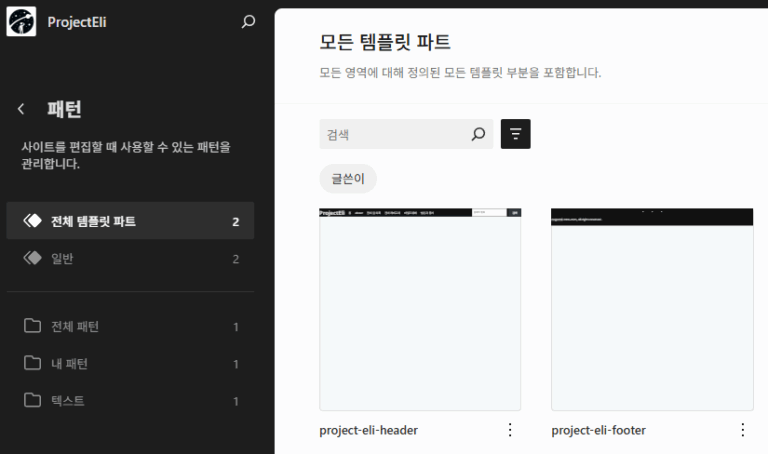Open the options menu for project-eli-footer
768x454 pixels.
(x=742, y=430)
